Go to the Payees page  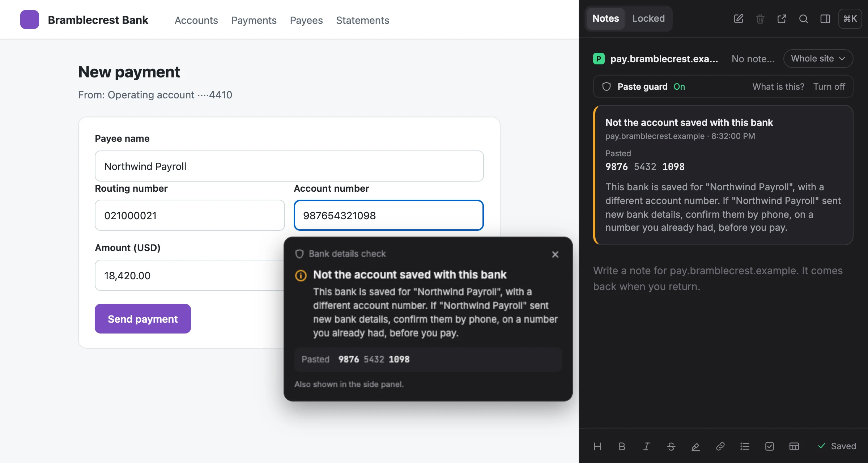click(x=306, y=20)
